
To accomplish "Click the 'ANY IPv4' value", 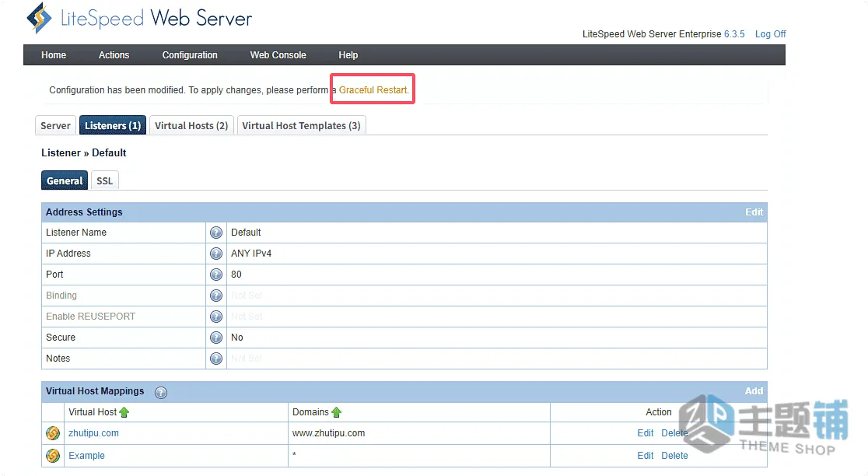I will point(251,254).
